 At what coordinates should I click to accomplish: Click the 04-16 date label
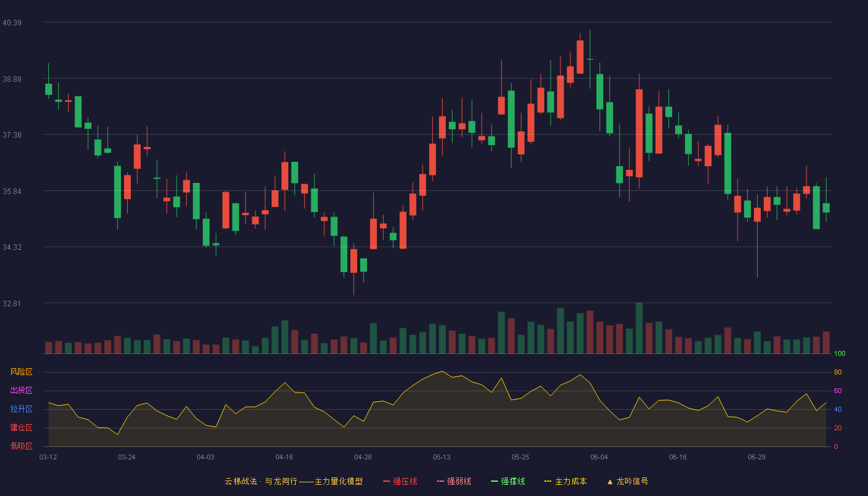tap(284, 457)
